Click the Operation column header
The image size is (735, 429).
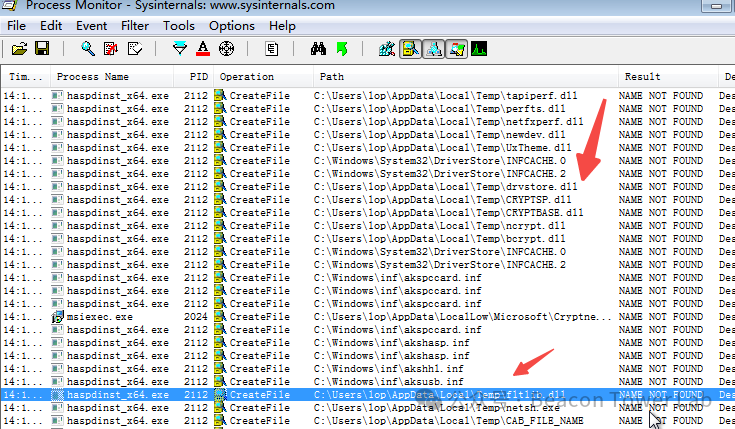click(x=263, y=77)
